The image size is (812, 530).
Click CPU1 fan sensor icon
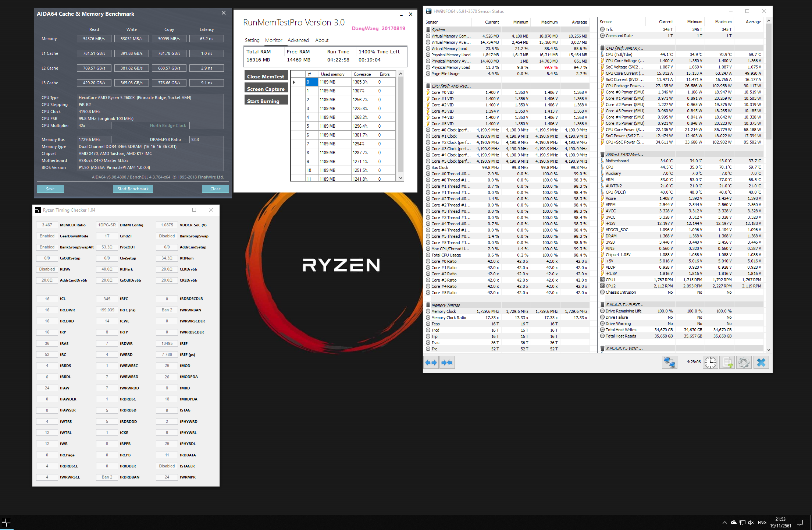click(602, 280)
